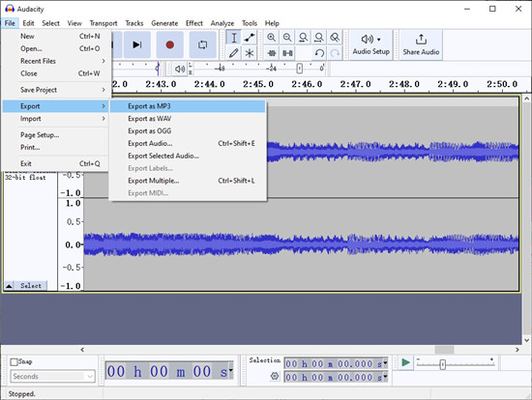532x400 pixels.
Task: Collapse the track with up-arrow button
Action: (9, 286)
